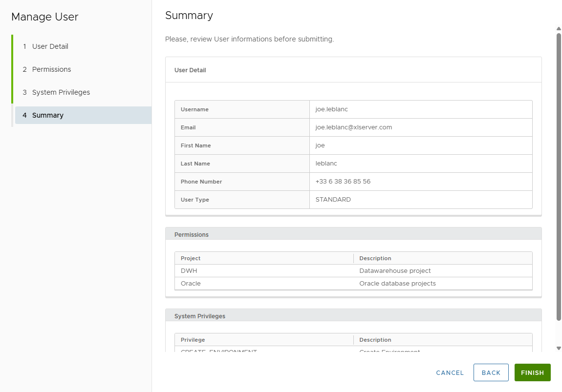Click the System Privileges section header
562x392 pixels.
(x=200, y=316)
